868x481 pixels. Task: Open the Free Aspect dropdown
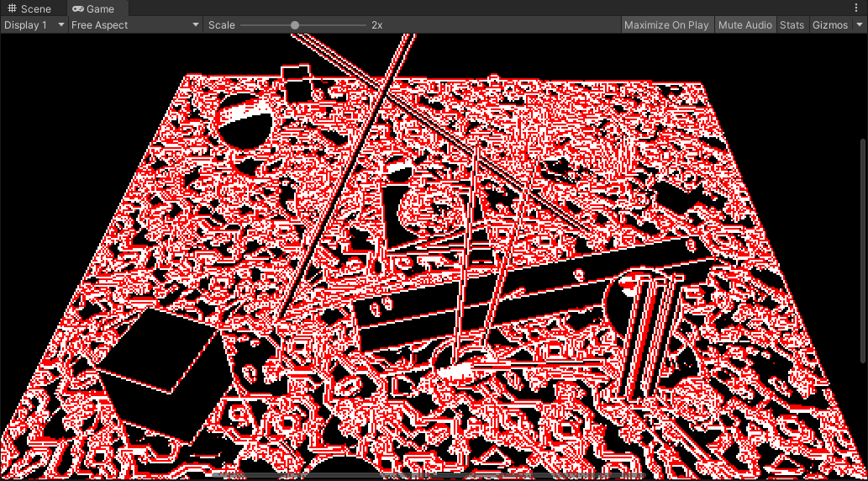coord(135,25)
